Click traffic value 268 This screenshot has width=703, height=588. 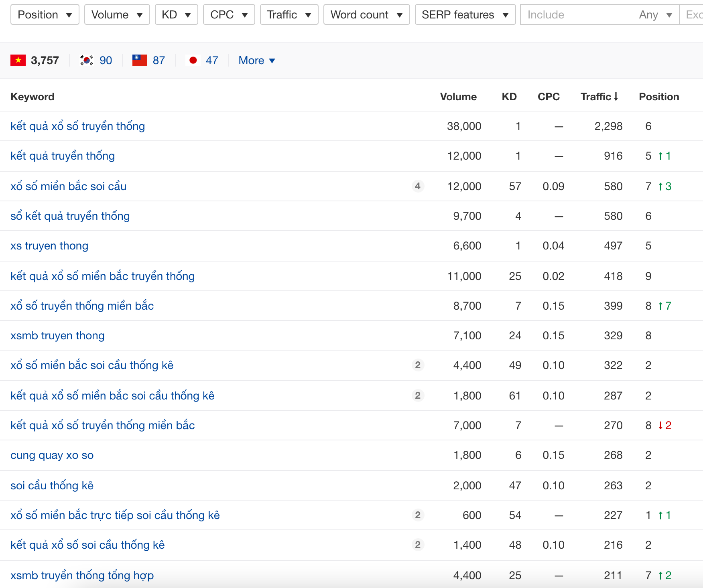[613, 455]
